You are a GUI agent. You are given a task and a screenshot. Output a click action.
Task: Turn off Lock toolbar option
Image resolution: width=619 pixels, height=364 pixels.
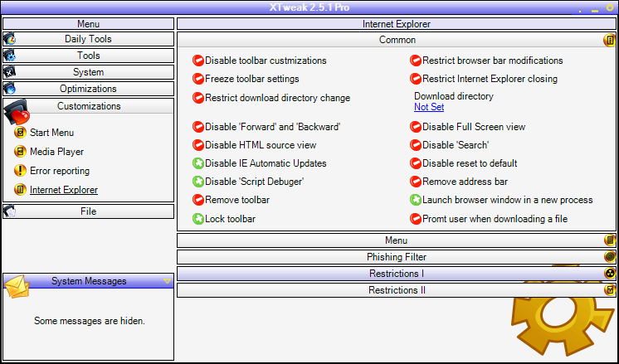[x=198, y=218]
